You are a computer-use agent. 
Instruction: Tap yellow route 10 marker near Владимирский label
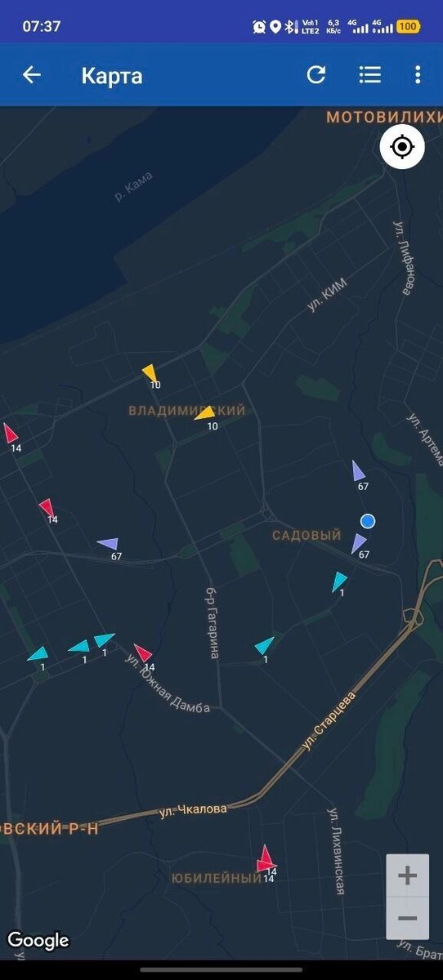[205, 413]
